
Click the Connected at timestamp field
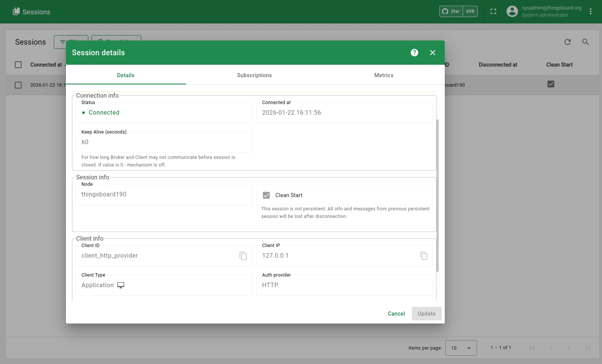[x=344, y=113]
